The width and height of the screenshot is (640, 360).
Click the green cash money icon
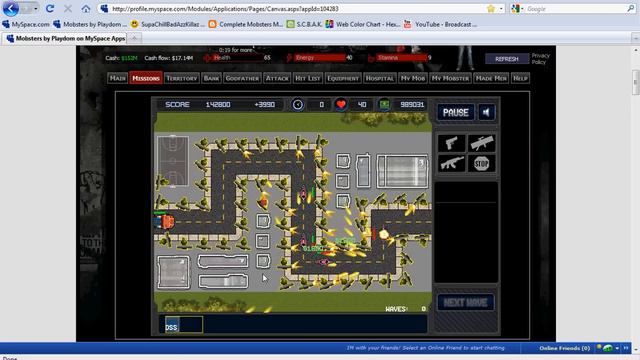point(384,104)
